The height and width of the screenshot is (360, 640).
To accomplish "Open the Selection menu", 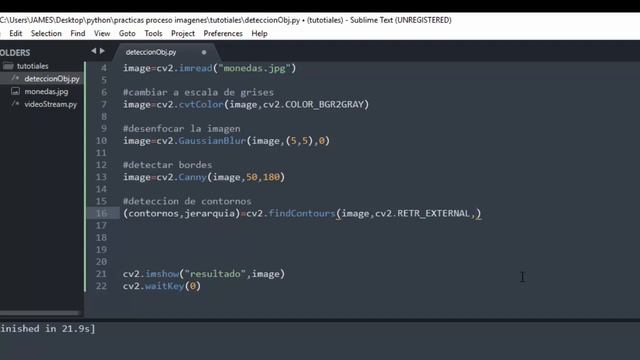I will (x=46, y=33).
